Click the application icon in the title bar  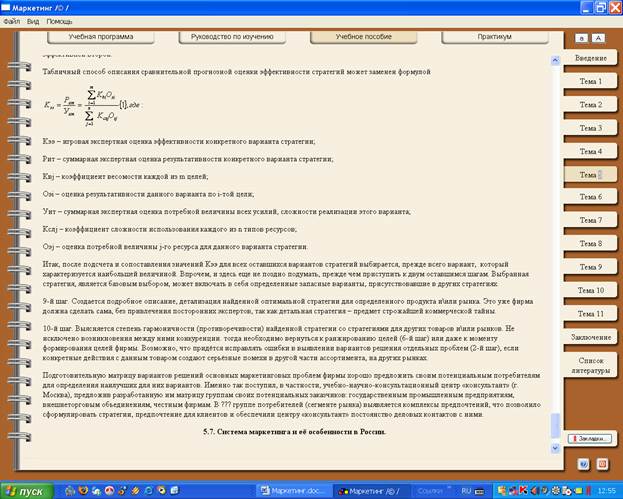[6, 7]
